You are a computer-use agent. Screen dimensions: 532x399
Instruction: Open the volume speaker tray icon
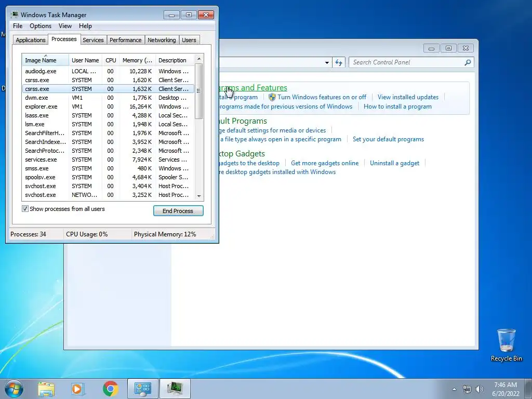tap(480, 389)
